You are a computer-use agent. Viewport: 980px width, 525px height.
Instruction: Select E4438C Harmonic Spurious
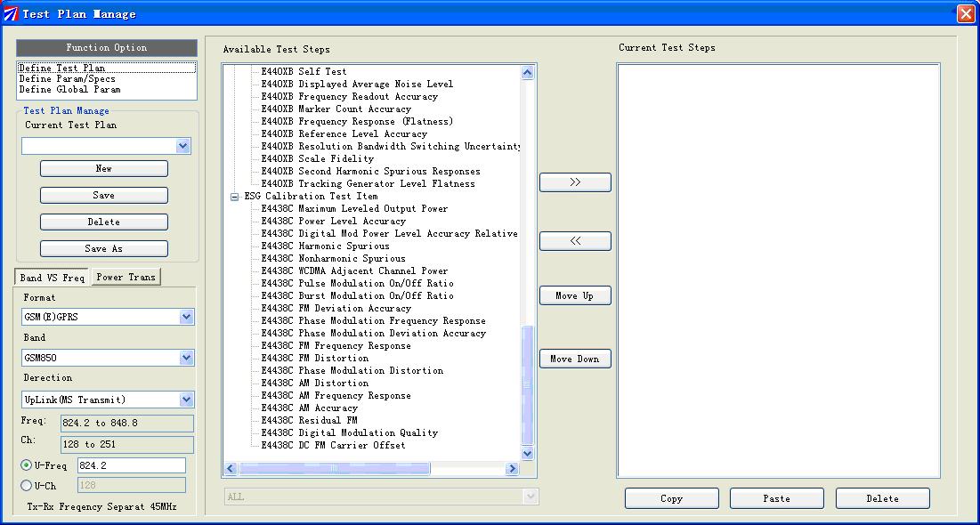tap(325, 246)
